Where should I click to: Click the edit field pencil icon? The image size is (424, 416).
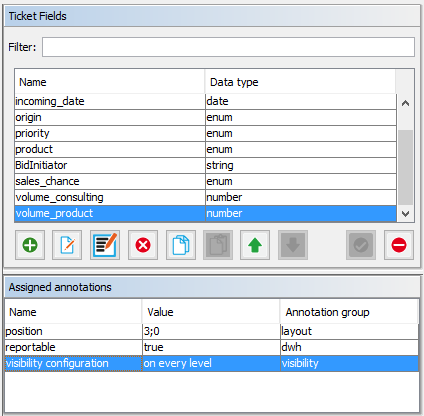67,245
